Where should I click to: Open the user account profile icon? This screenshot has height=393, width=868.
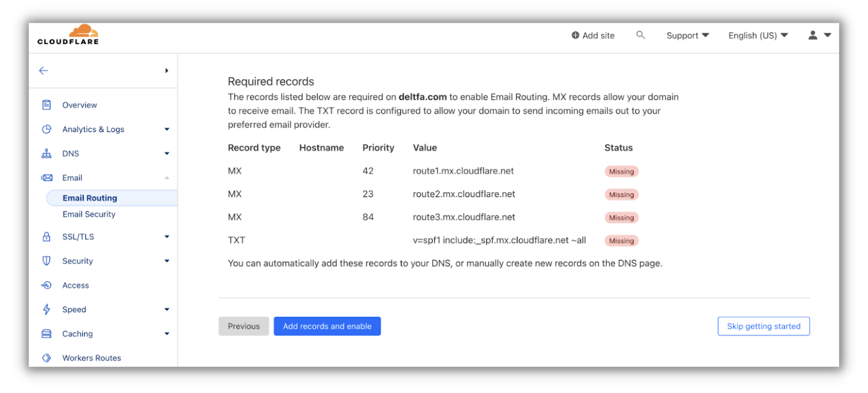(x=813, y=35)
